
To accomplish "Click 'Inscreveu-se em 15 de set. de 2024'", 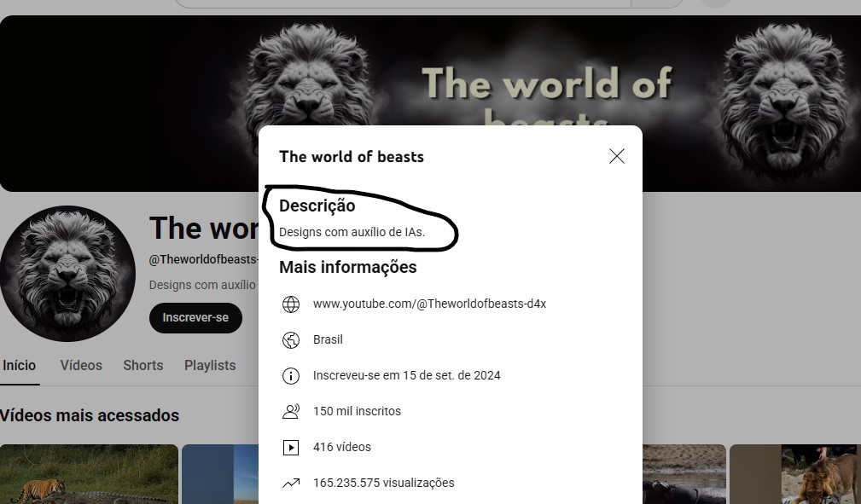I will [x=407, y=375].
